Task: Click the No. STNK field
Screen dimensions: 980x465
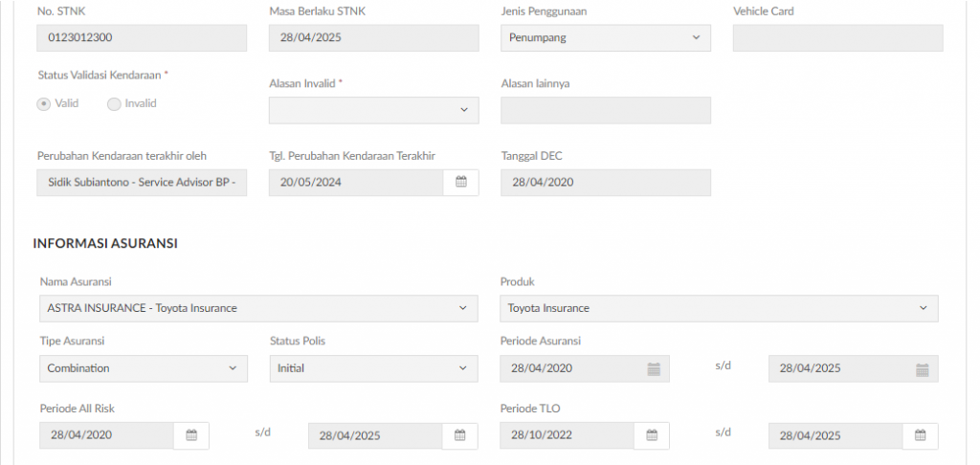Action: pyautogui.click(x=142, y=37)
